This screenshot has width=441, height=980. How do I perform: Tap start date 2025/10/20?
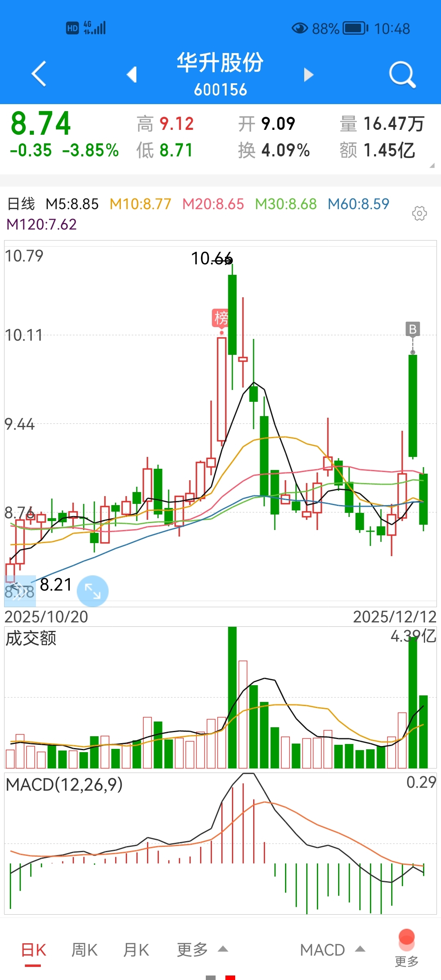point(46,617)
